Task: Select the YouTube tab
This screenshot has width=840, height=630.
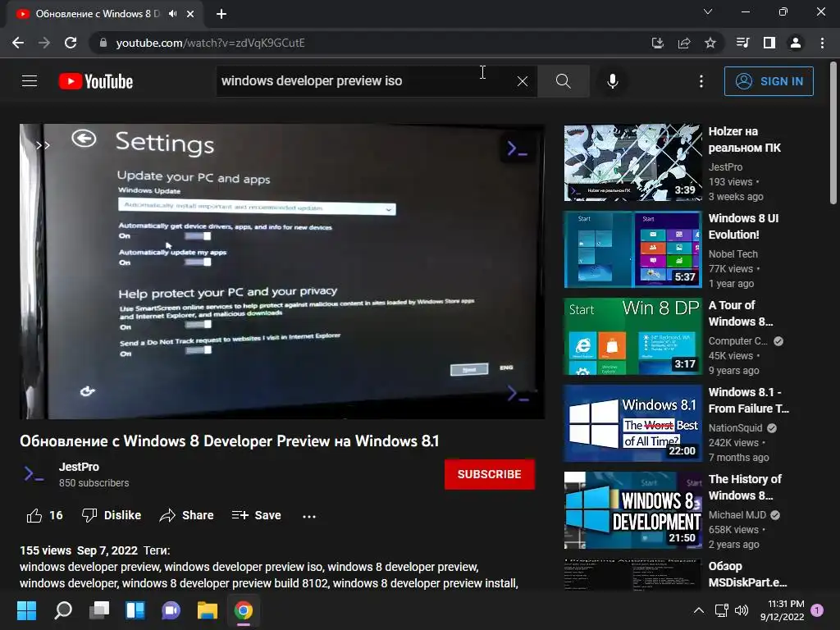Action: pos(97,14)
